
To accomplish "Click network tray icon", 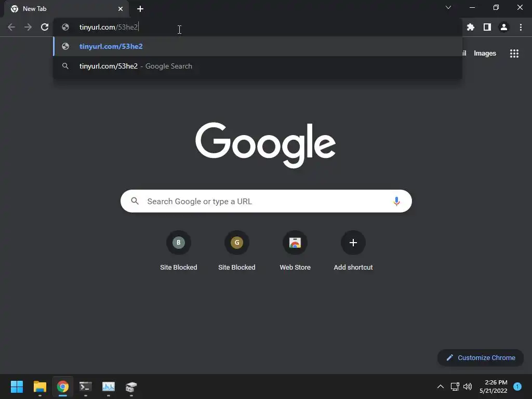I will pyautogui.click(x=455, y=387).
